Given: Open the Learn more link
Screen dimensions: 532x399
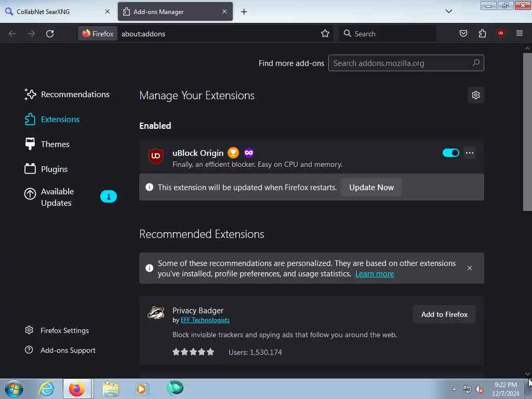Looking at the screenshot, I should (375, 274).
